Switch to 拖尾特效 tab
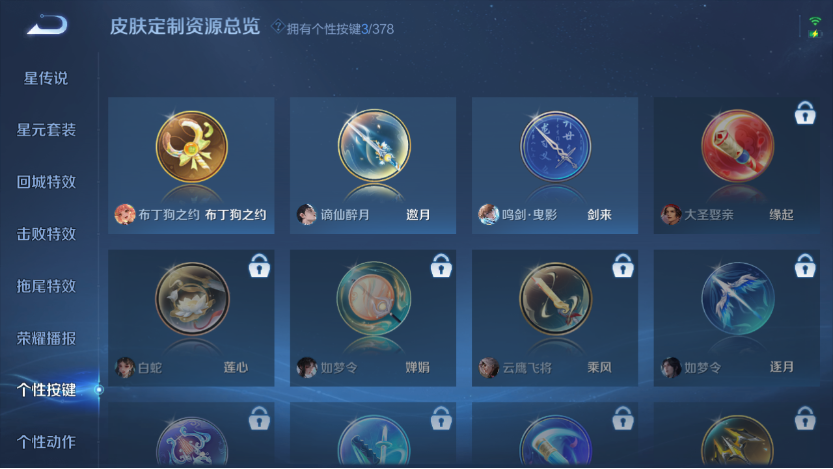This screenshot has height=469, width=833. pos(46,286)
